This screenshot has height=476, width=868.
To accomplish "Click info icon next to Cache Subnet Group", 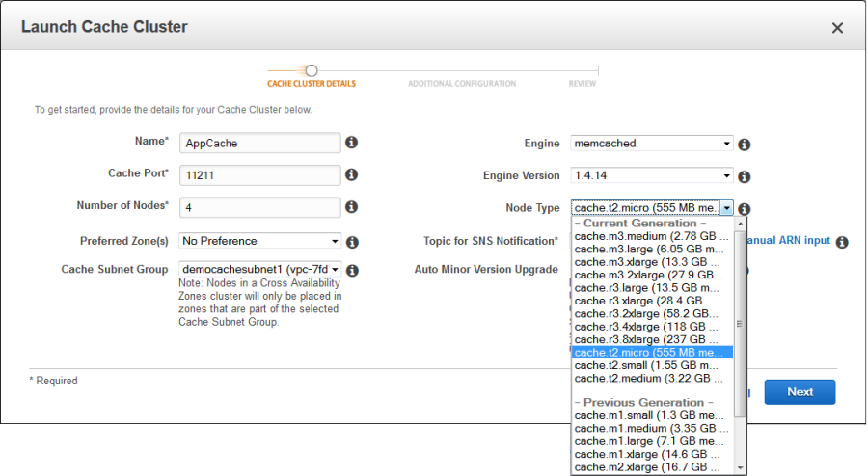I will tap(352, 272).
